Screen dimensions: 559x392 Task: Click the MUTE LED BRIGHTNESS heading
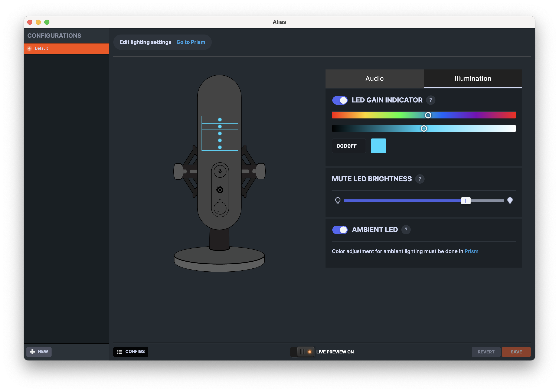click(372, 179)
